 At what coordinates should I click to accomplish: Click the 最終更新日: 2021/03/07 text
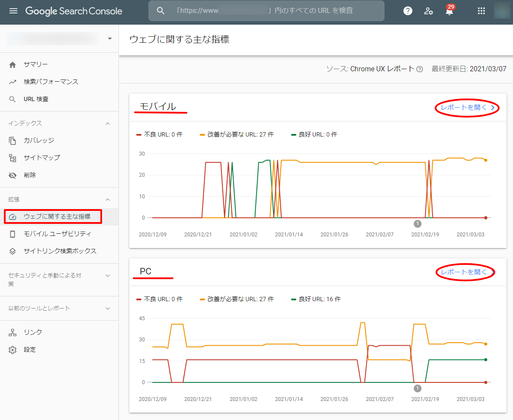point(469,69)
